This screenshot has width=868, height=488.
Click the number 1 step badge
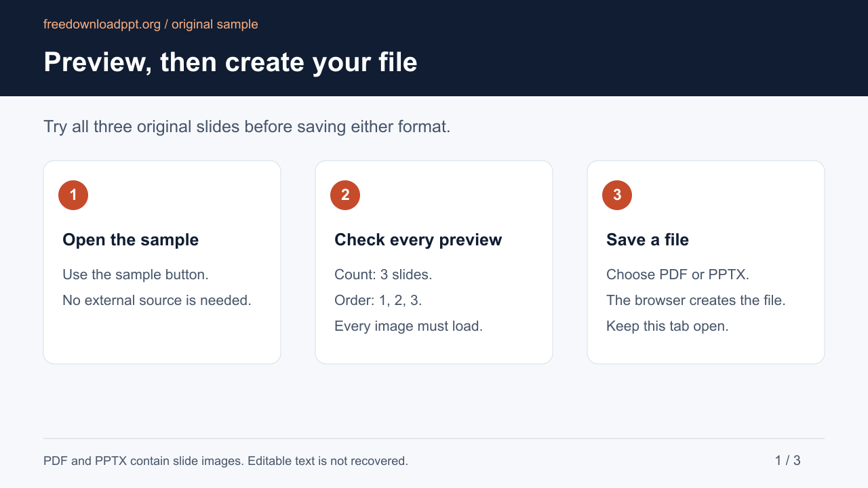(73, 195)
